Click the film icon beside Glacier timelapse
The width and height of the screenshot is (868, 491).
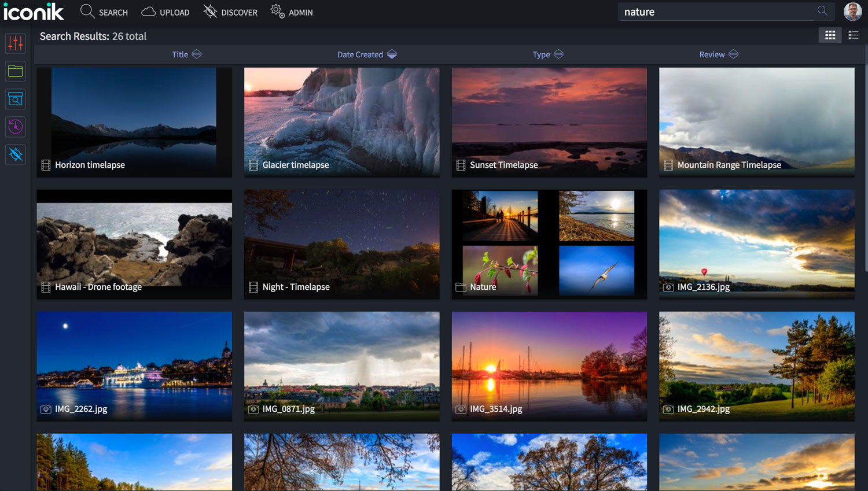pyautogui.click(x=253, y=165)
